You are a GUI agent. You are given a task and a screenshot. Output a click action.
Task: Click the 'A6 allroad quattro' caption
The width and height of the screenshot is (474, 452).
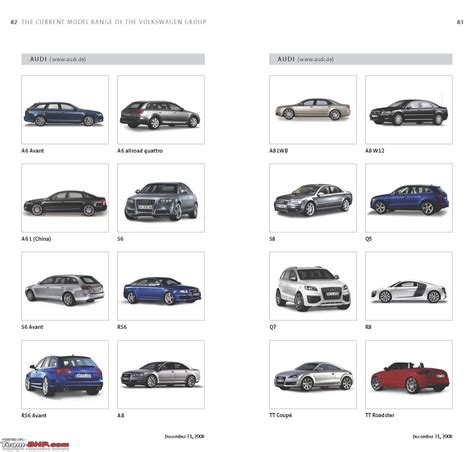pos(140,151)
